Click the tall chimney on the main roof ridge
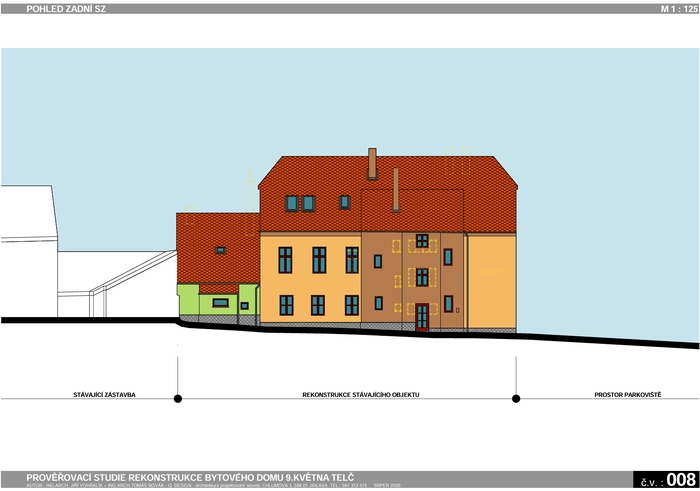 (x=372, y=163)
